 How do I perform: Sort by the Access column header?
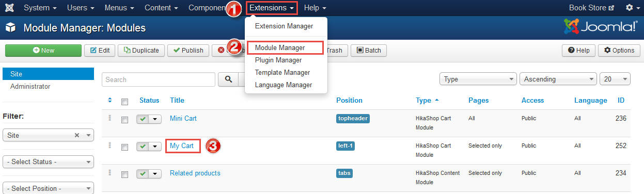[533, 100]
